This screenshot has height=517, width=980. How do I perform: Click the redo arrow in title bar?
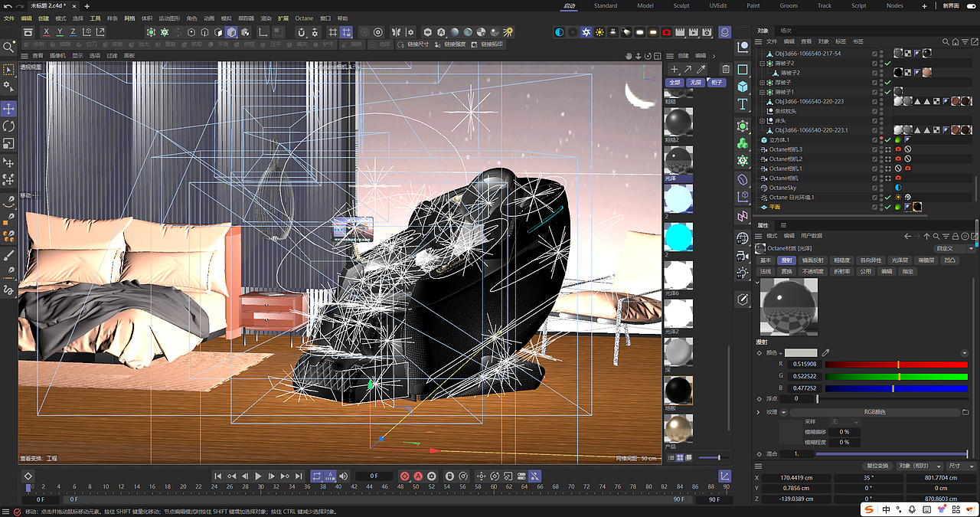(20, 5)
